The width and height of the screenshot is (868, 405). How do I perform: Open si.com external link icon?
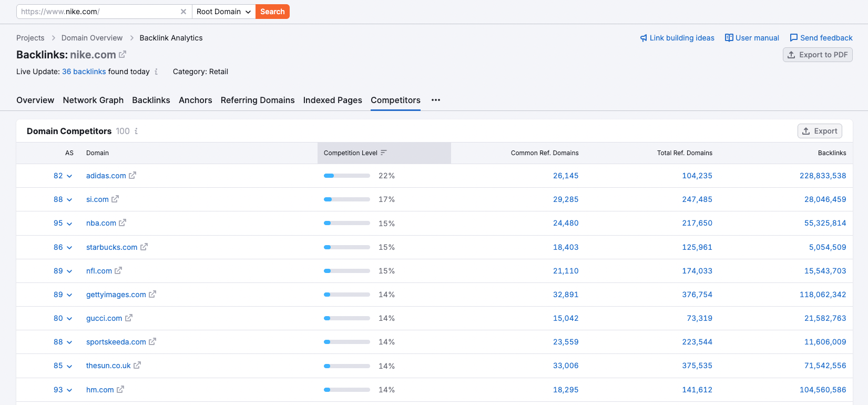115,199
